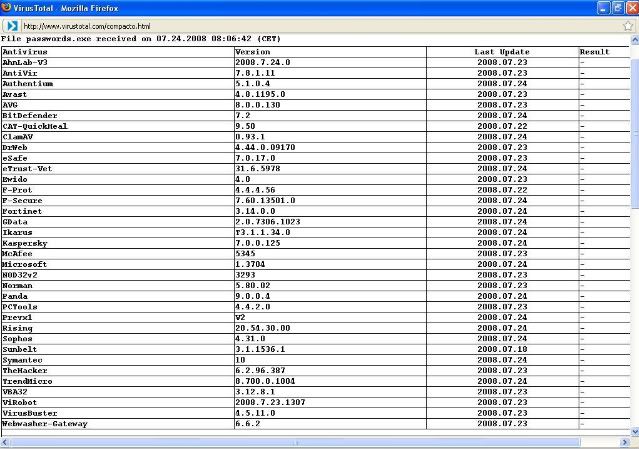Select 'PCTools' antivirus cell
Image resolution: width=639 pixels, height=449 pixels.
pos(118,307)
